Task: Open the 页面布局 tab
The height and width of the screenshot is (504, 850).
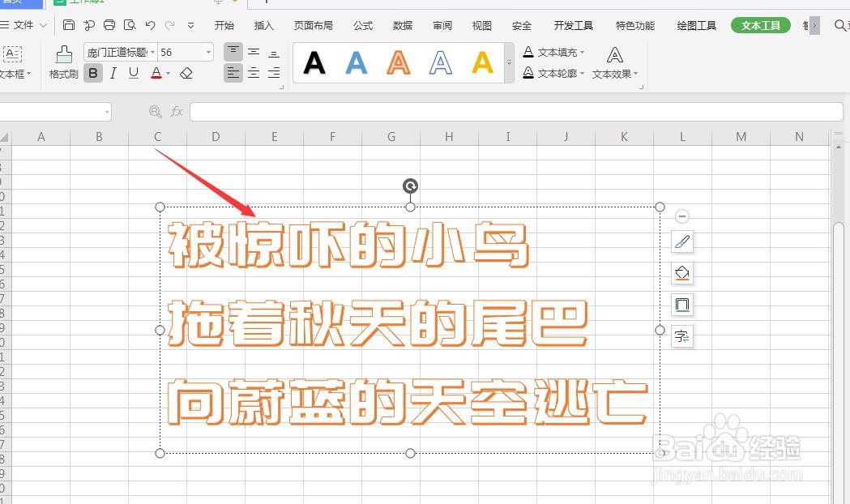Action: (313, 25)
